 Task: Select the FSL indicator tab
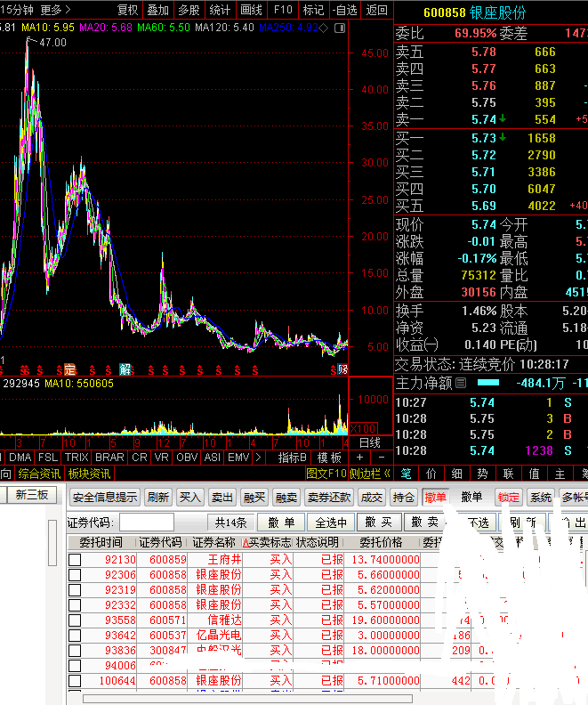point(48,458)
